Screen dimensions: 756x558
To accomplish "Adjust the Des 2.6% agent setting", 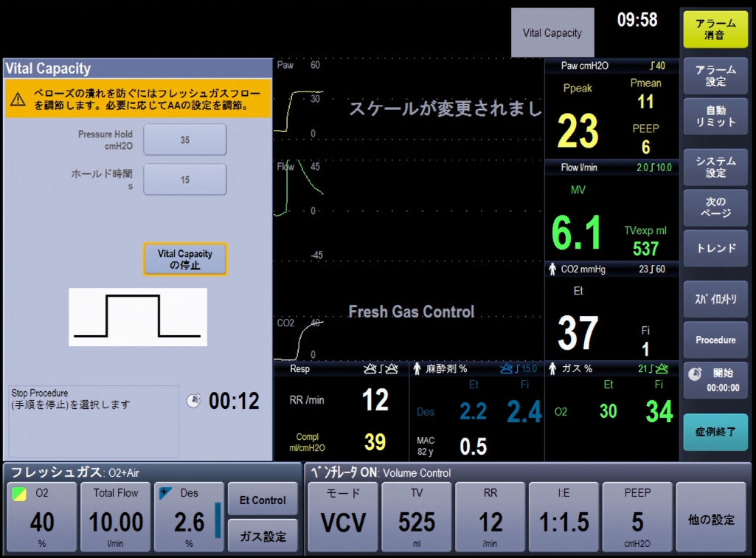I will coord(189,517).
